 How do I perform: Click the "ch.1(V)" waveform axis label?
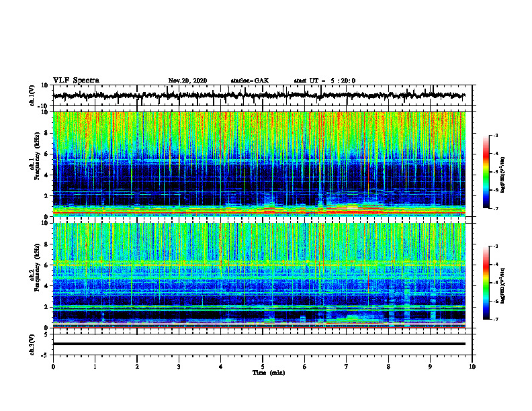(x=32, y=95)
